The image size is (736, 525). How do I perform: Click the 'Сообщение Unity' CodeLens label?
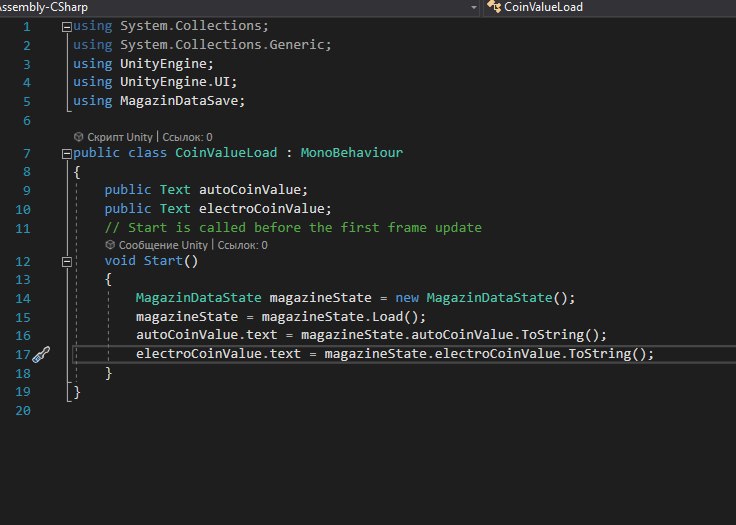pyautogui.click(x=163, y=245)
